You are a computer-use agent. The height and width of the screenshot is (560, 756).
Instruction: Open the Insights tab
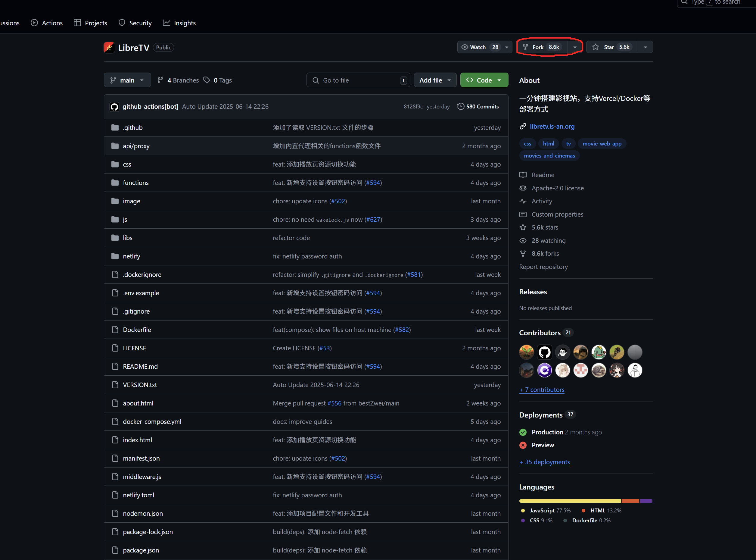click(x=179, y=23)
